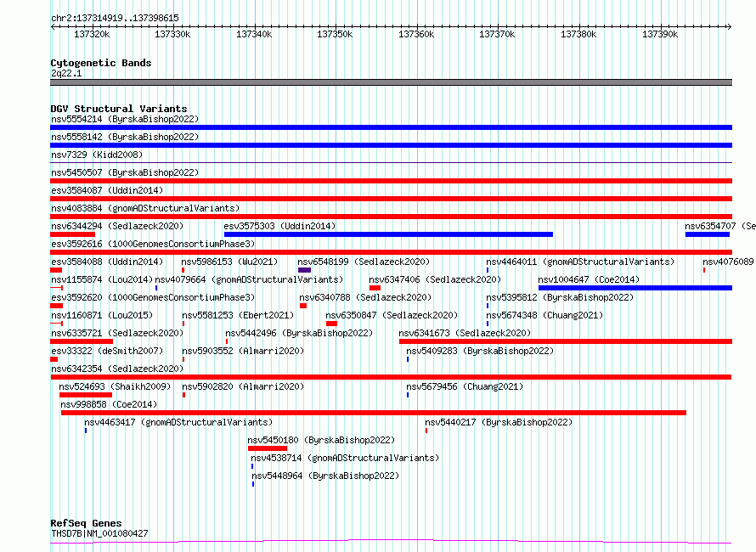
Task: Click the red nsv6341673 (Sedlazeck2020) bar
Action: (x=566, y=341)
